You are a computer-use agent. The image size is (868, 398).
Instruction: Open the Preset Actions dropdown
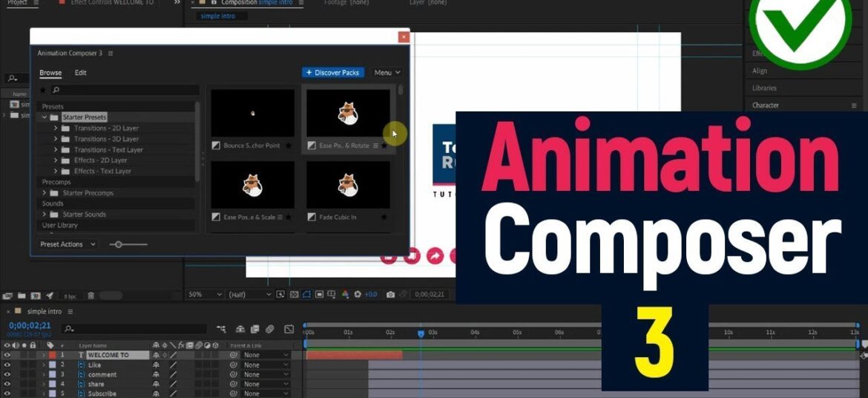tap(68, 244)
